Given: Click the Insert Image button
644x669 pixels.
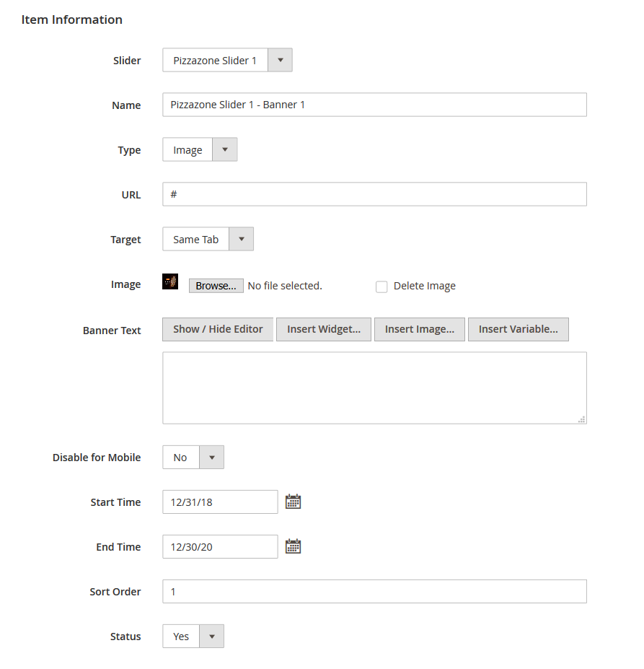Looking at the screenshot, I should coord(419,329).
